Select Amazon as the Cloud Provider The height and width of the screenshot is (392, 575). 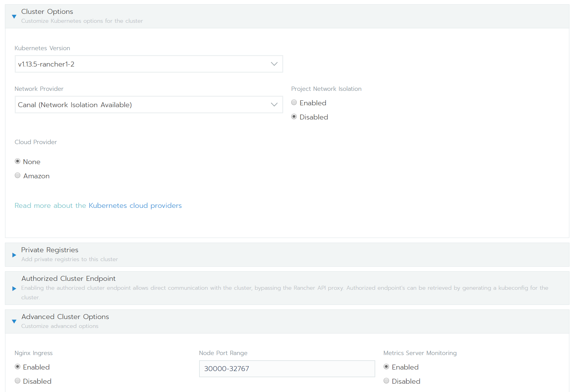pyautogui.click(x=18, y=175)
